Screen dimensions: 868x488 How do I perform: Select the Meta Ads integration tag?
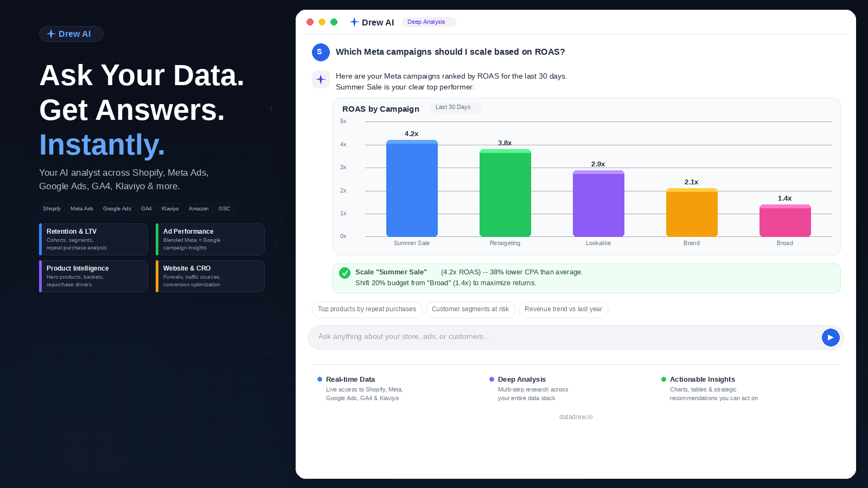82,209
